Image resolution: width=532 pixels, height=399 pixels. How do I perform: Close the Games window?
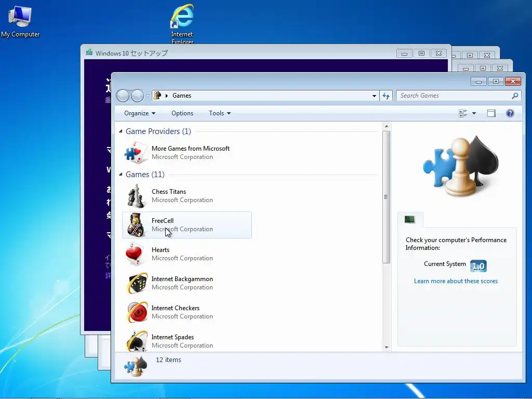513,82
